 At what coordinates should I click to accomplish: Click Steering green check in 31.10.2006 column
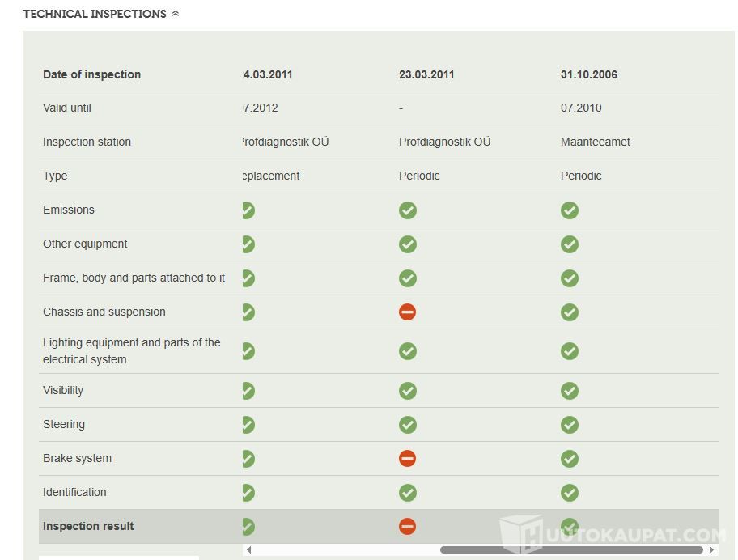[x=570, y=425]
